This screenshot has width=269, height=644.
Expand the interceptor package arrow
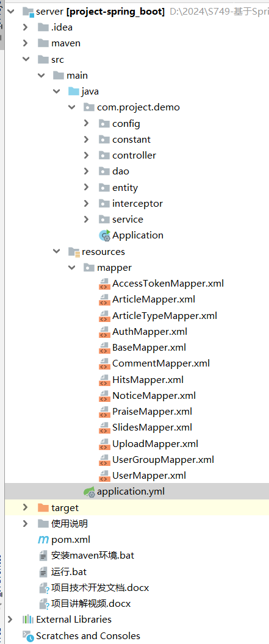point(86,203)
